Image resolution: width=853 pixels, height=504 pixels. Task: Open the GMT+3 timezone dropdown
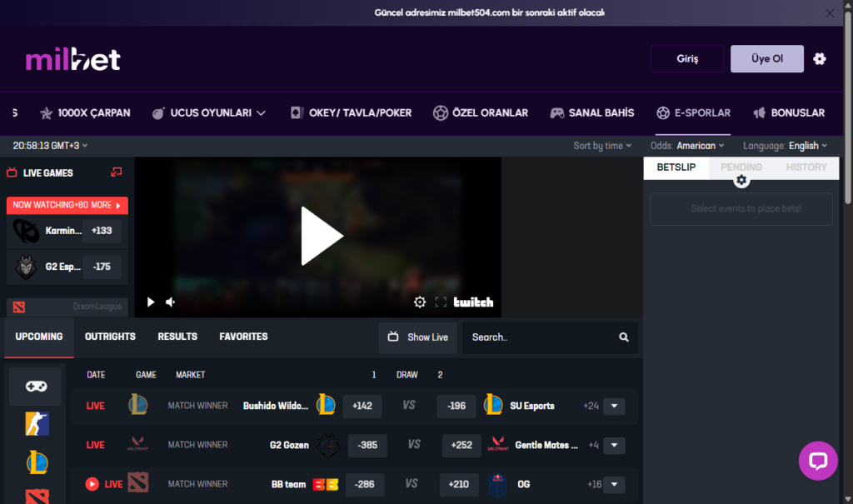click(50, 146)
